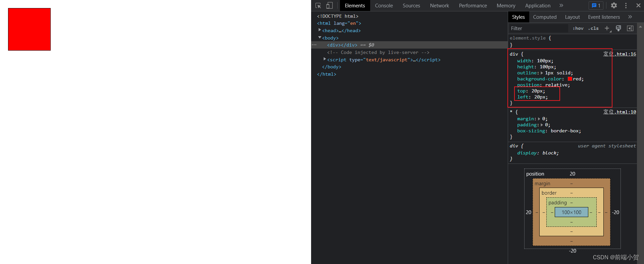Select the Computed sidebar tab
This screenshot has width=644, height=264.
tap(545, 17)
